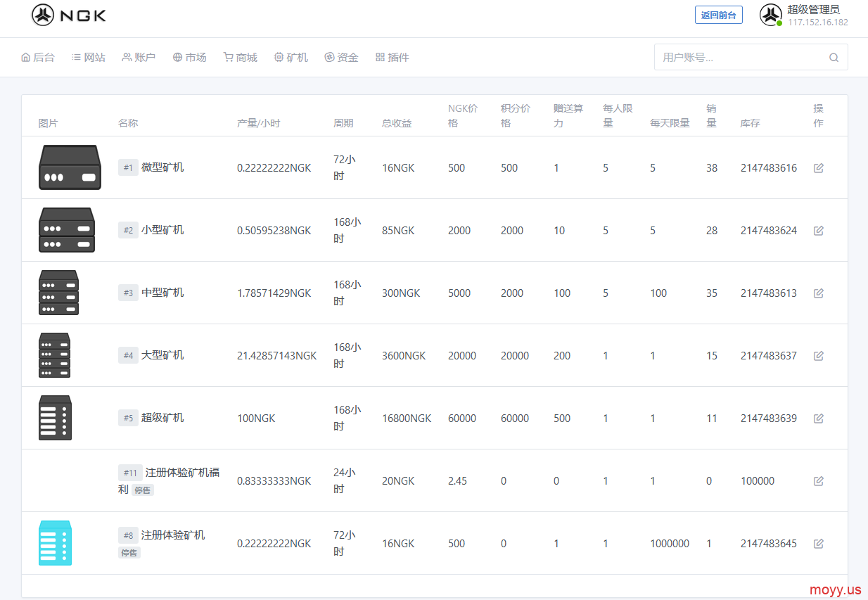Viewport: 868px width, 600px height.
Task: Click the 1000000 daily limit value
Action: click(670, 544)
